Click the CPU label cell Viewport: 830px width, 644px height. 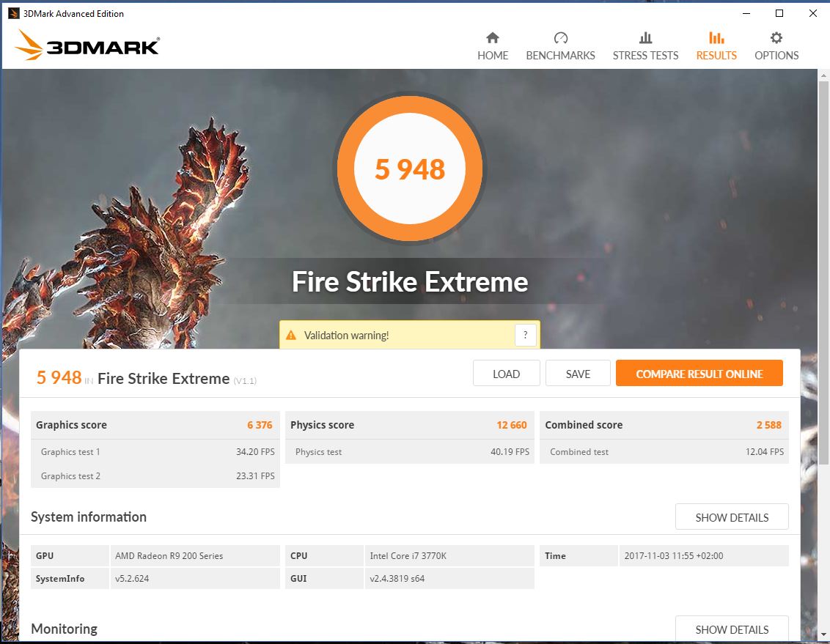click(324, 555)
